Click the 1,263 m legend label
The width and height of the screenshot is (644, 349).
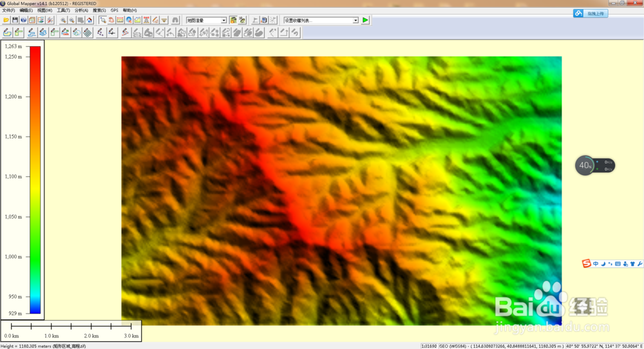click(13, 46)
